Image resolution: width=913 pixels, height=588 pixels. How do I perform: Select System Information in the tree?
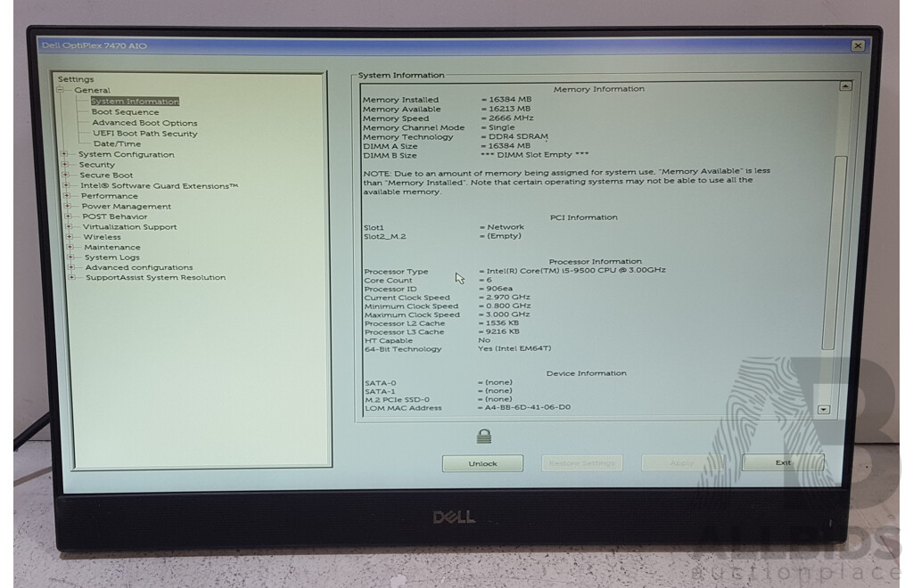click(x=135, y=102)
